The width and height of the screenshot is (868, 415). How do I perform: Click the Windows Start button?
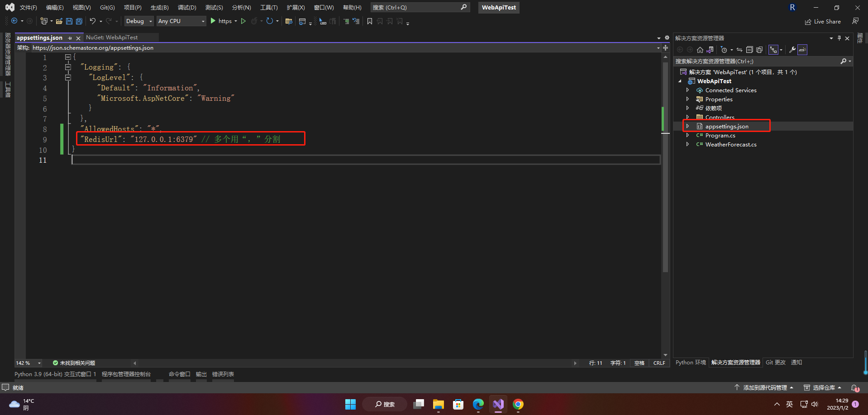click(350, 404)
